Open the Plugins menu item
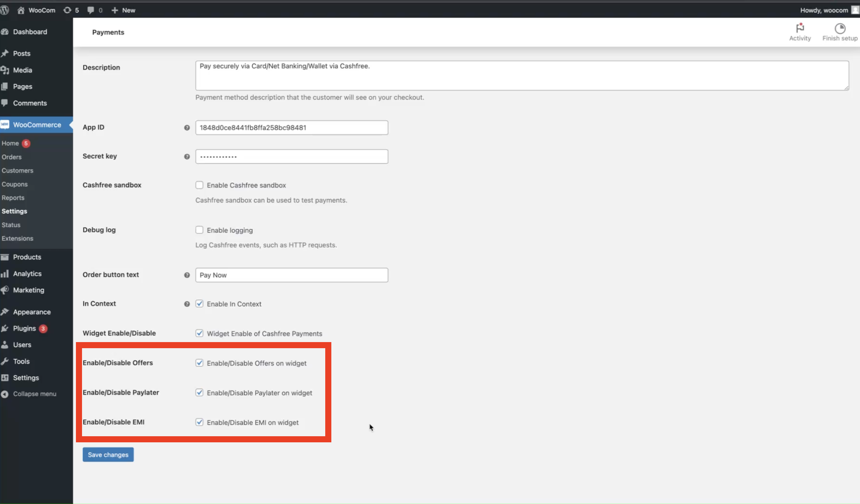 pos(24,328)
